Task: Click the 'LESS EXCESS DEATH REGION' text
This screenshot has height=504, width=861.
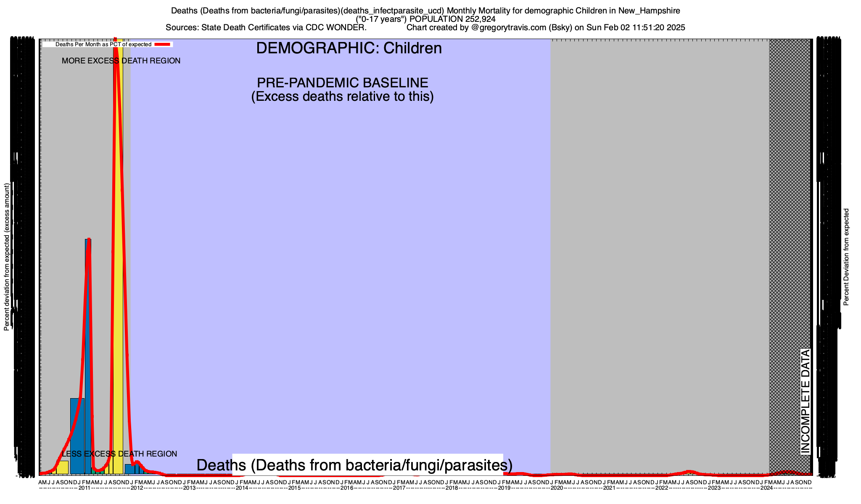Action: 119,454
